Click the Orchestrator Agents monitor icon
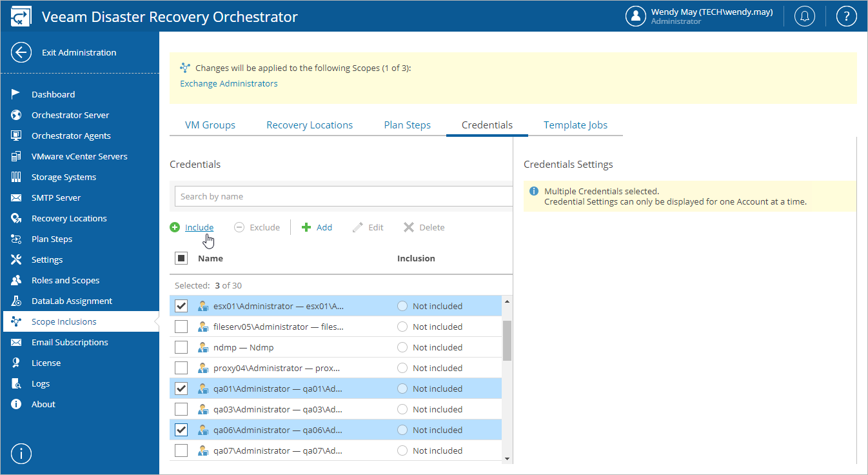 (17, 136)
